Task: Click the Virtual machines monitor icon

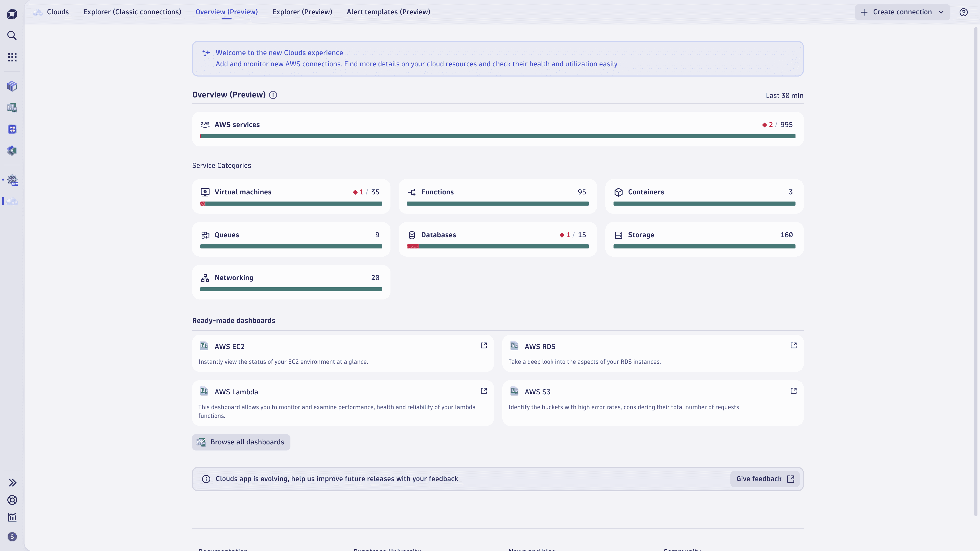Action: click(x=205, y=192)
